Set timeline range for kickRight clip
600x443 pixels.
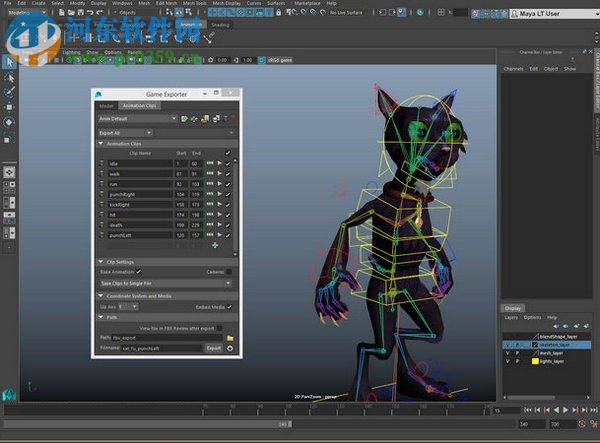point(210,204)
